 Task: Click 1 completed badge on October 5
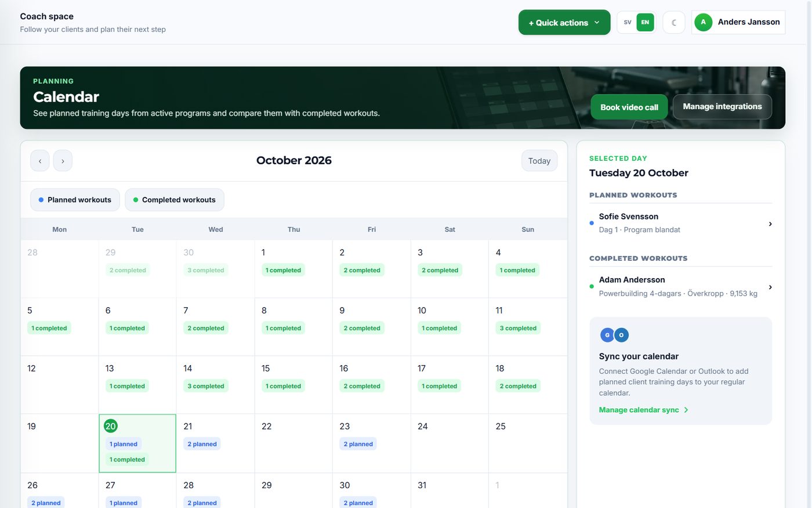49,328
